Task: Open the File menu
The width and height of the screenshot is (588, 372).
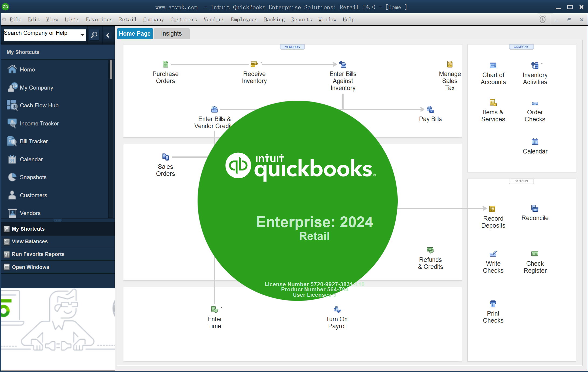Action: pyautogui.click(x=15, y=19)
